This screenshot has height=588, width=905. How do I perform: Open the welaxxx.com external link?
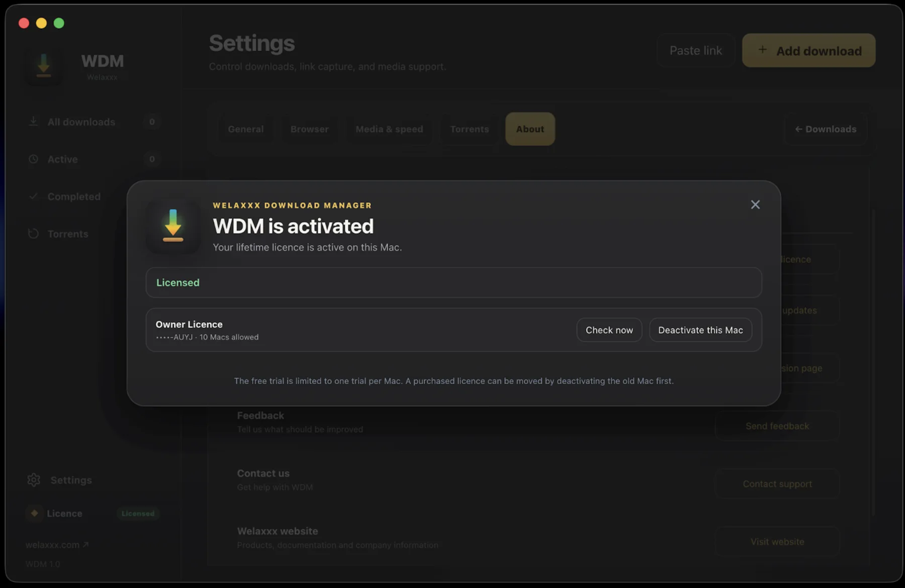[x=57, y=544]
